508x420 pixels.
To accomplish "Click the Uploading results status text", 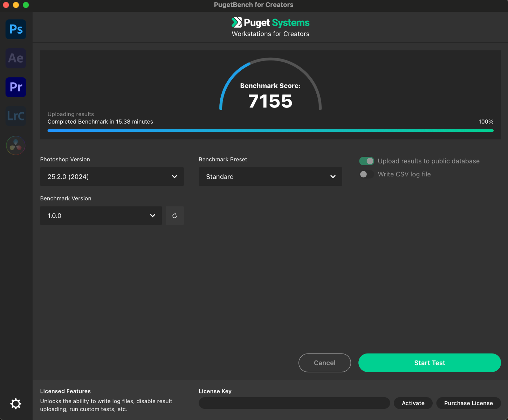I will (71, 114).
